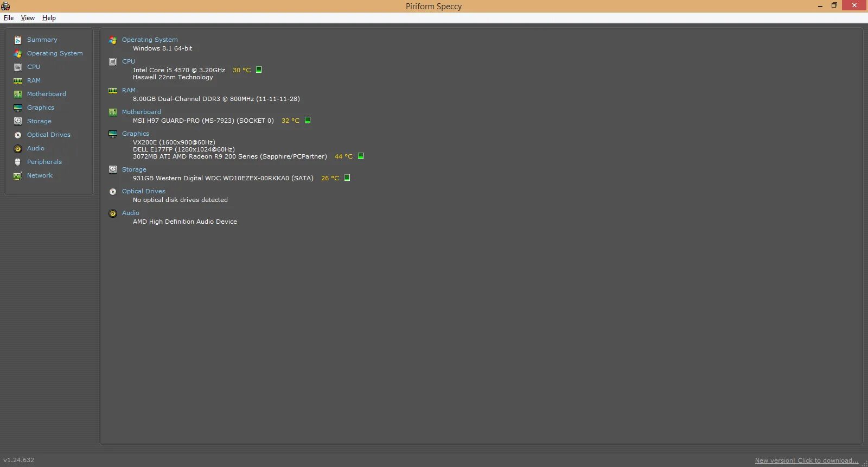Image resolution: width=868 pixels, height=467 pixels.
Task: Click the motherboard temperature 32 °C value
Action: click(x=291, y=121)
